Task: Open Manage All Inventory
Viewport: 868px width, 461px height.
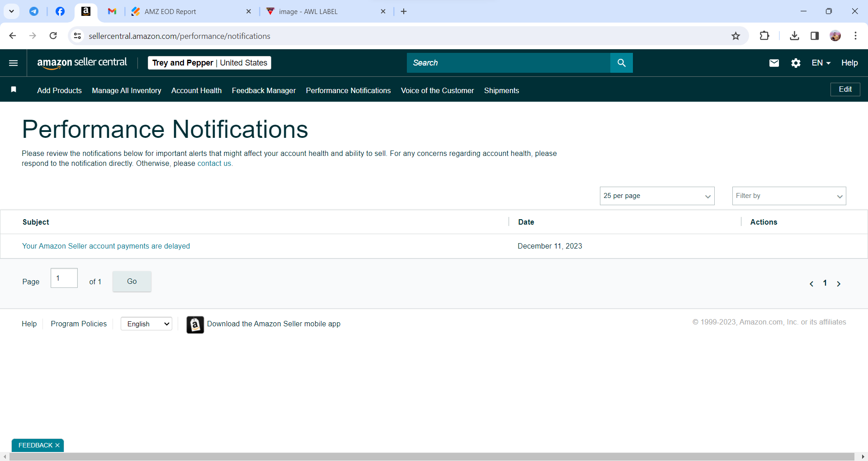Action: point(127,90)
